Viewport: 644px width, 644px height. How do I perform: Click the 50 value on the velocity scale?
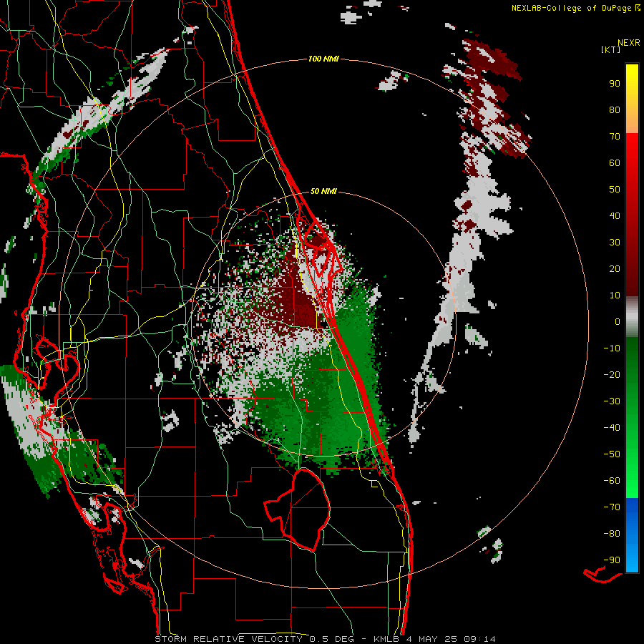point(615,190)
